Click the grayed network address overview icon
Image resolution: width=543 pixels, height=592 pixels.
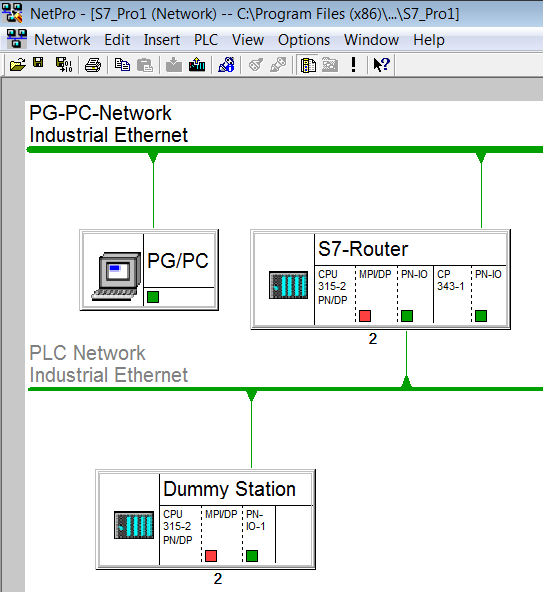[330, 65]
